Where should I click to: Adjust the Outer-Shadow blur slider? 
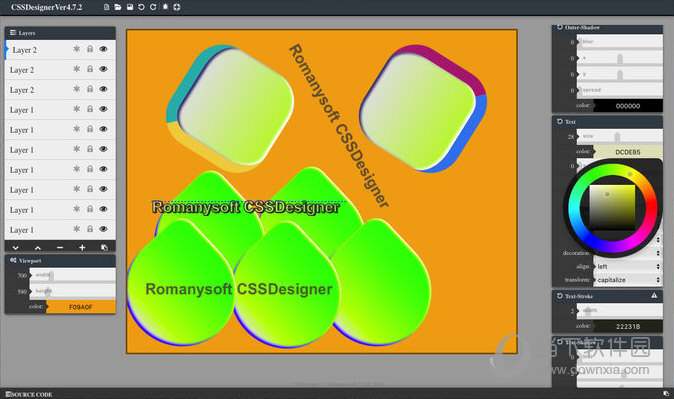coord(619,42)
